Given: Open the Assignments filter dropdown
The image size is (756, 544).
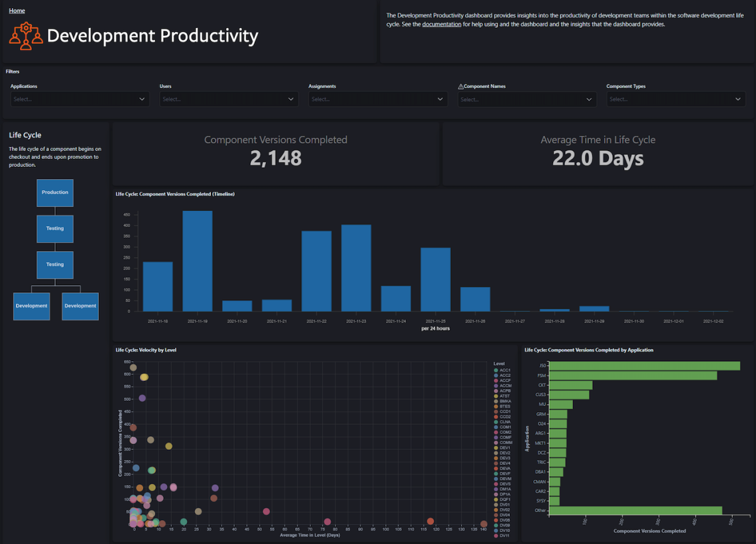Looking at the screenshot, I should pos(377,99).
